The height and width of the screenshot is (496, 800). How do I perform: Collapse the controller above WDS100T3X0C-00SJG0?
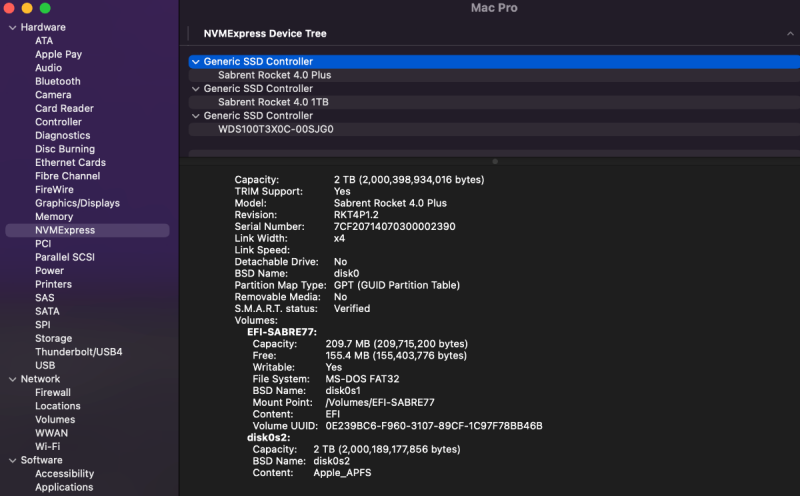[x=195, y=116]
